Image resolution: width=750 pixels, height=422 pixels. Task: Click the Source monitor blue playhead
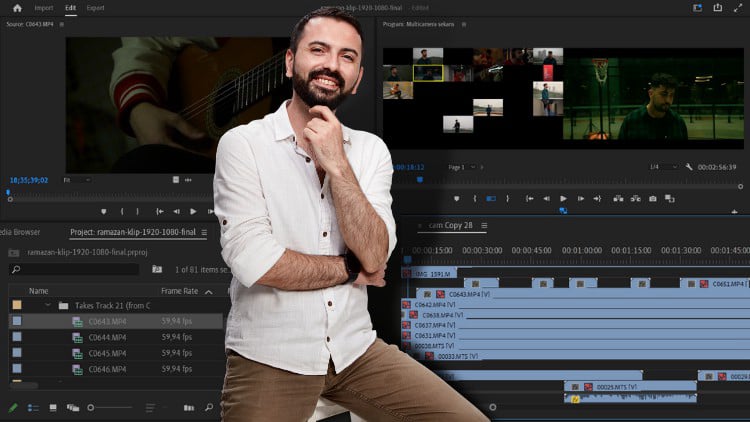pos(8,192)
